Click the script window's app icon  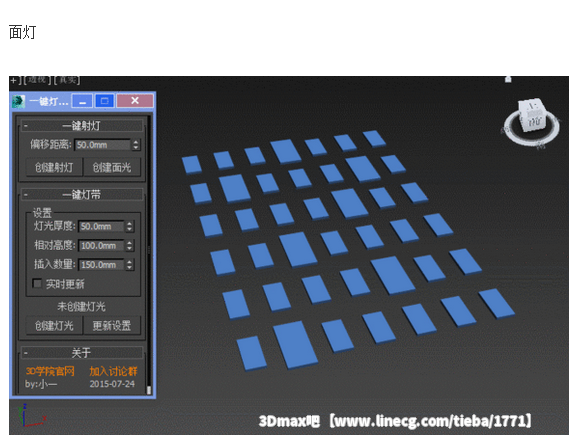pos(19,101)
